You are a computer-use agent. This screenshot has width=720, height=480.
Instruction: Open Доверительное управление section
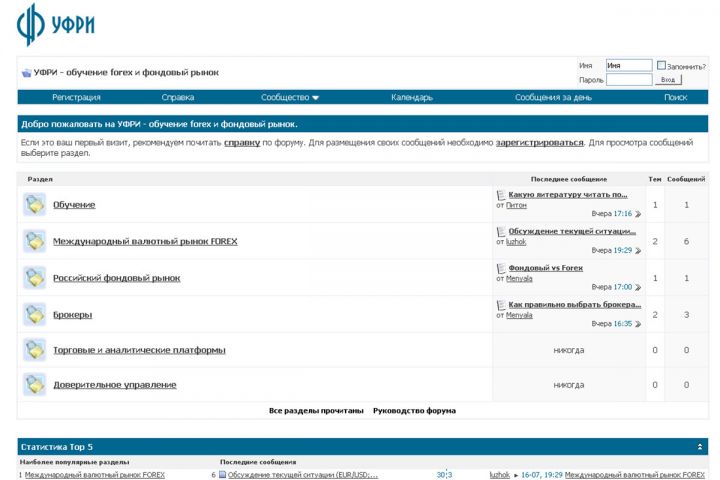pyautogui.click(x=115, y=385)
